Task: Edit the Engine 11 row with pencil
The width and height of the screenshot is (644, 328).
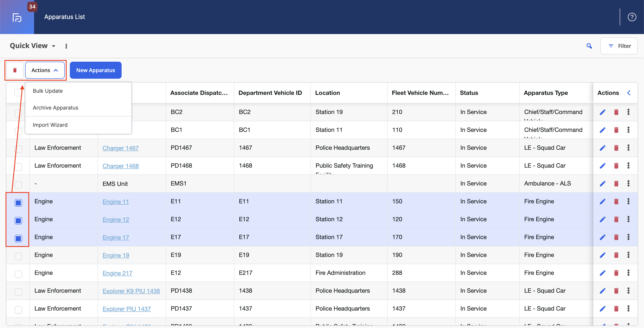Action: [x=602, y=201]
